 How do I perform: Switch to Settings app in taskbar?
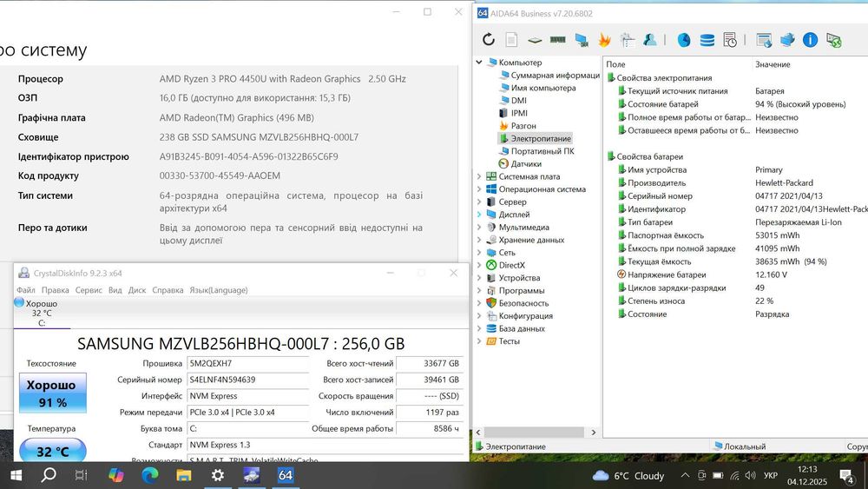(x=218, y=475)
